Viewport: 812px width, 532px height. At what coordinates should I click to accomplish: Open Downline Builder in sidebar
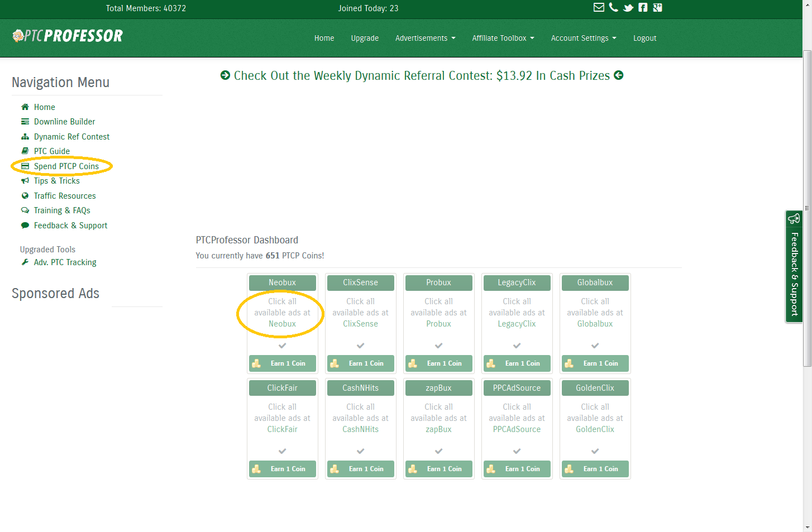(64, 122)
